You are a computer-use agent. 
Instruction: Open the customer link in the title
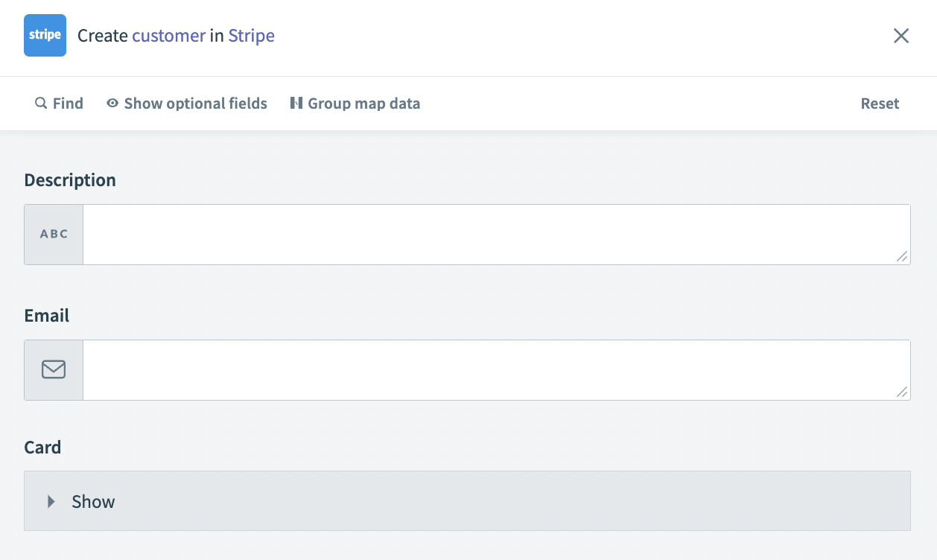coord(169,36)
